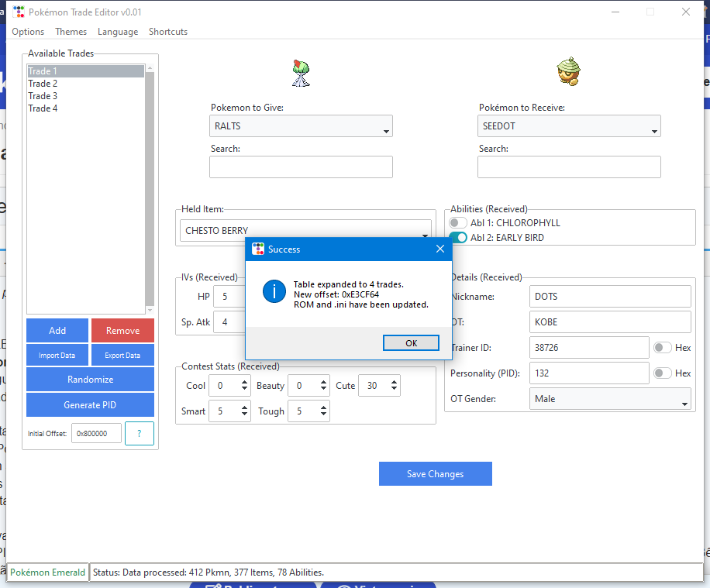Viewport: 710px width, 588px height.
Task: Open the Themes menu
Action: click(71, 32)
